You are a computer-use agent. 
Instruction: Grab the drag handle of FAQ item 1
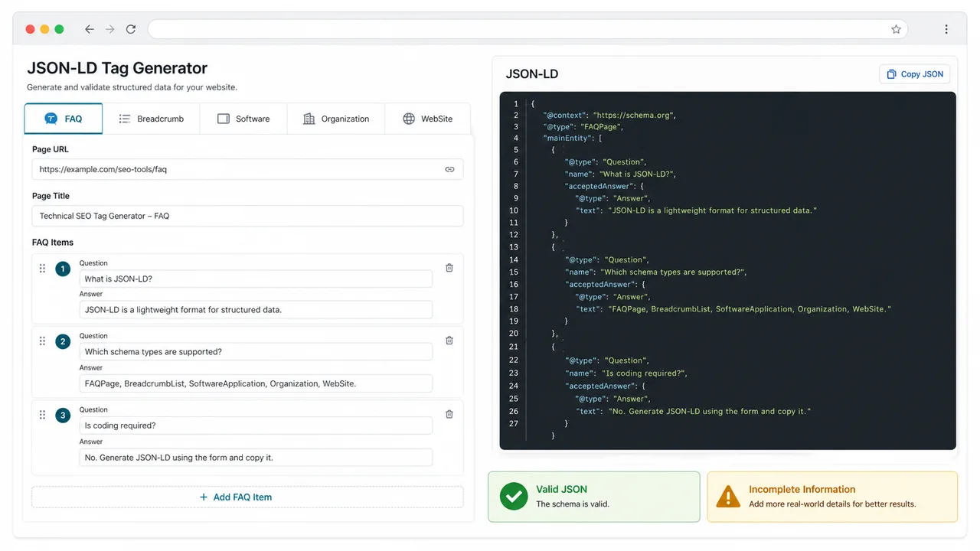[42, 268]
